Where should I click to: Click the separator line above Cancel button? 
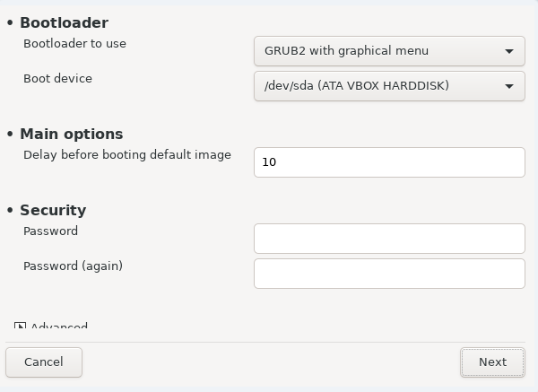click(265, 343)
